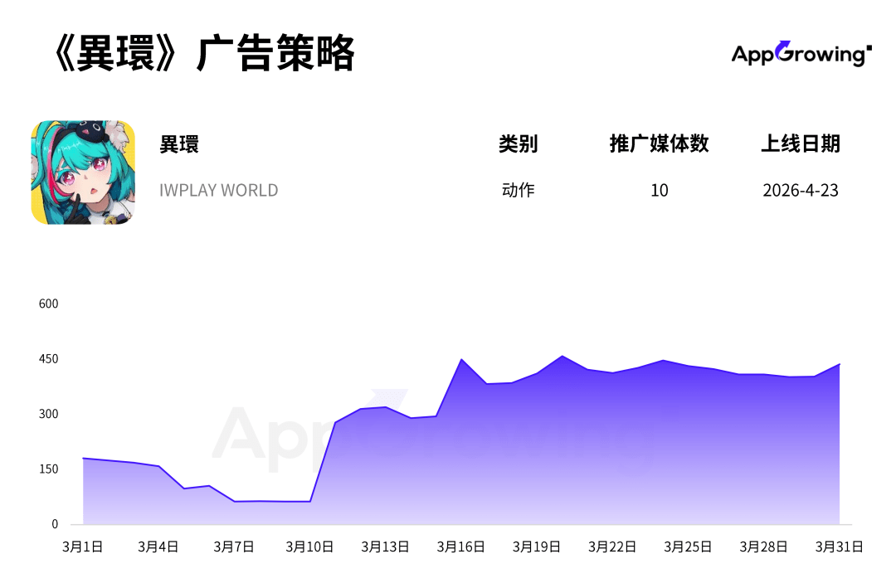Toggle the 上线日期 column

801,143
